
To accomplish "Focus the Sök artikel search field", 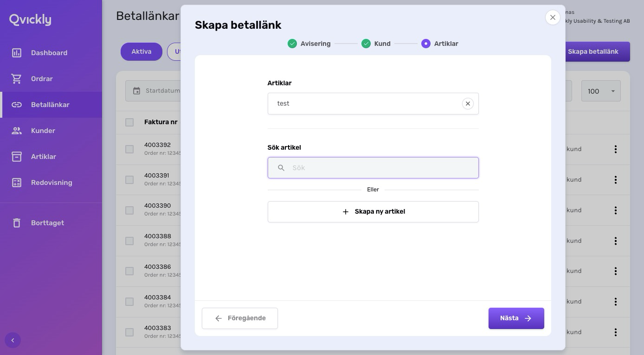I will coord(373,168).
